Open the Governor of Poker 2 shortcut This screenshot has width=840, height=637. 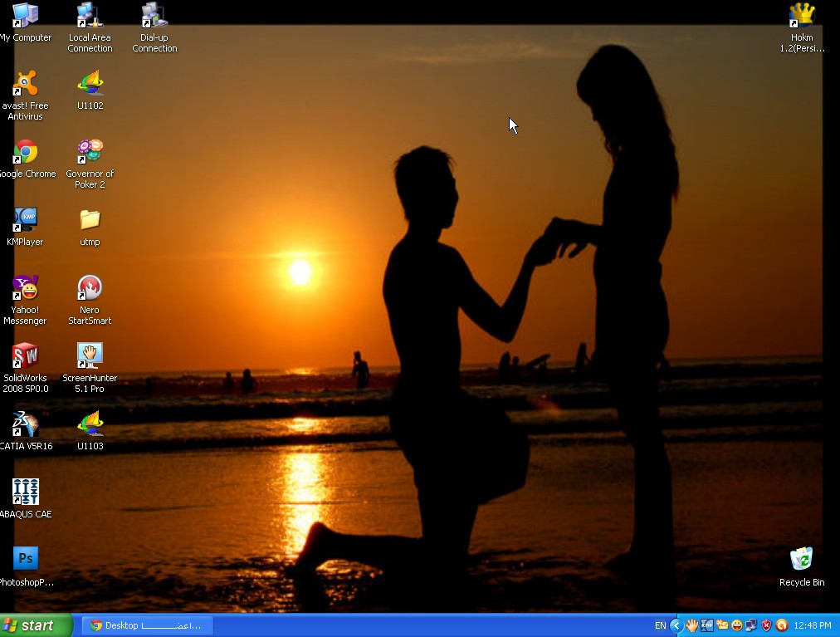[x=90, y=153]
